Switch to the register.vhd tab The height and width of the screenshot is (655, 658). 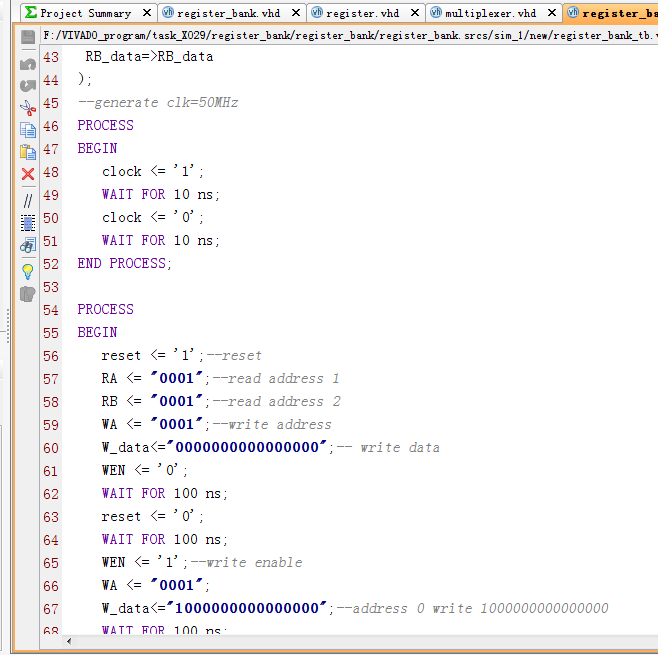363,13
